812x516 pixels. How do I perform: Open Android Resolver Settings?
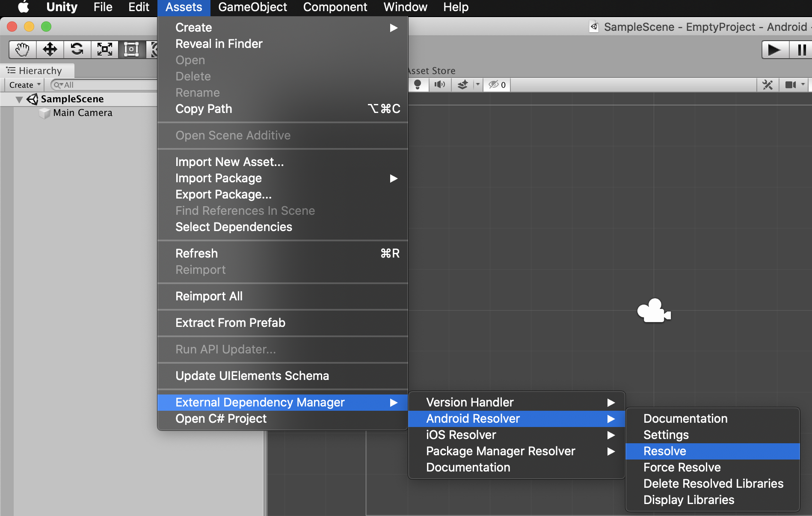click(x=713, y=435)
